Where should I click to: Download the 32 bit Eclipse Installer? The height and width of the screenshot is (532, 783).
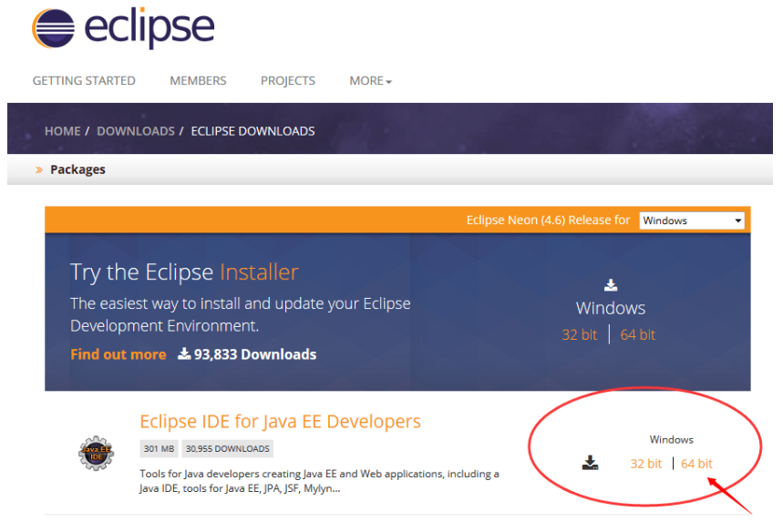click(579, 335)
